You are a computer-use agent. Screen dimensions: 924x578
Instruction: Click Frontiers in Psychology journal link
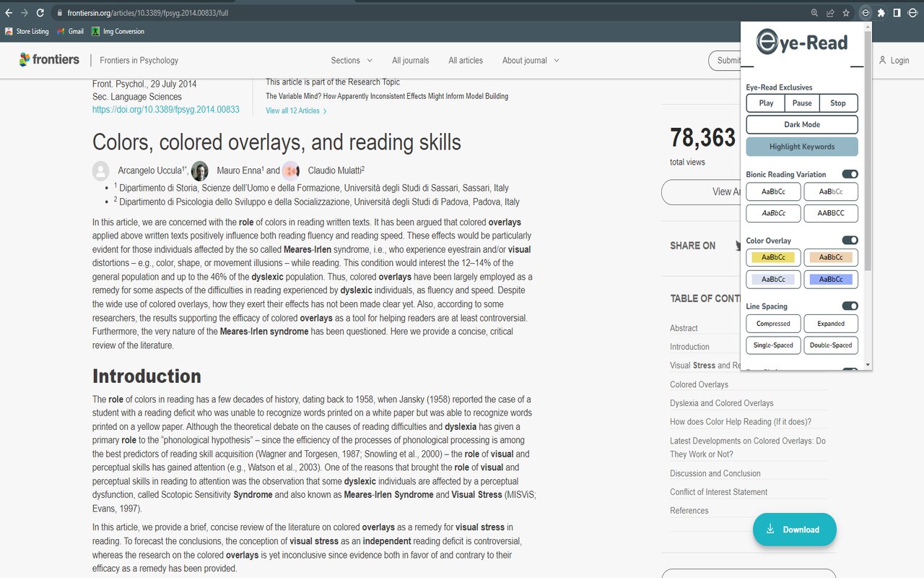[139, 61]
